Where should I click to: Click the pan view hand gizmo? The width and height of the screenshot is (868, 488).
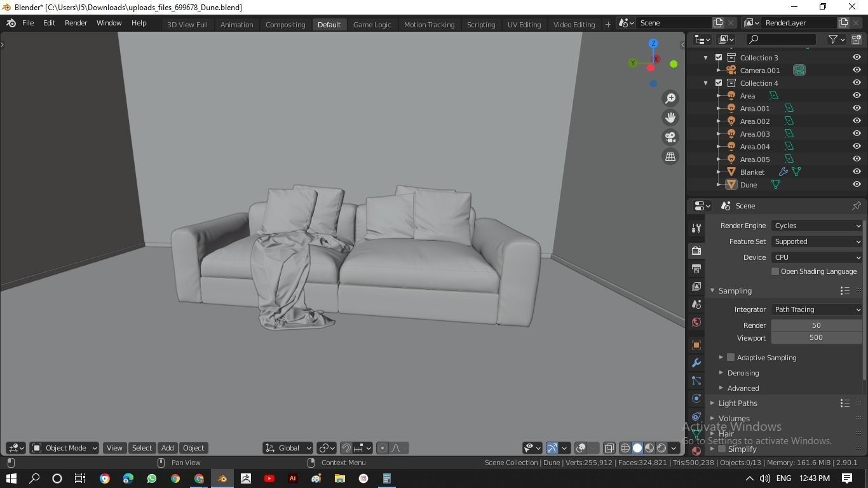tap(670, 118)
